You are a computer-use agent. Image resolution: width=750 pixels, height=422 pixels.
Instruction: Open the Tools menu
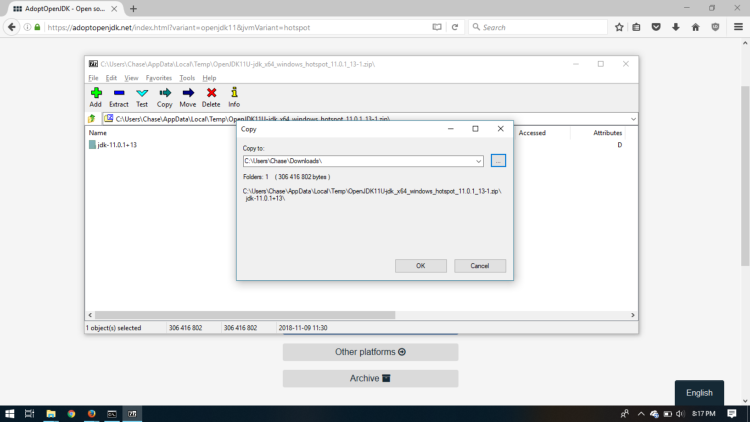[x=187, y=77]
